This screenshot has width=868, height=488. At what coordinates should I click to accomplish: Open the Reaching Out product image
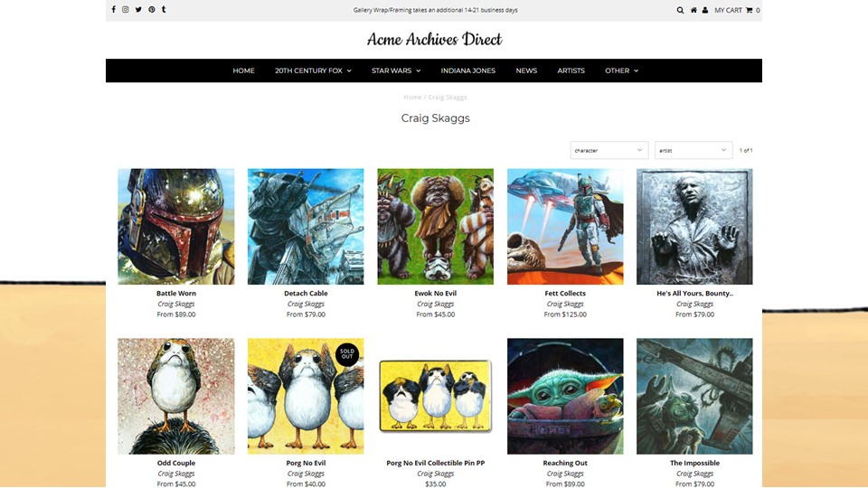565,396
